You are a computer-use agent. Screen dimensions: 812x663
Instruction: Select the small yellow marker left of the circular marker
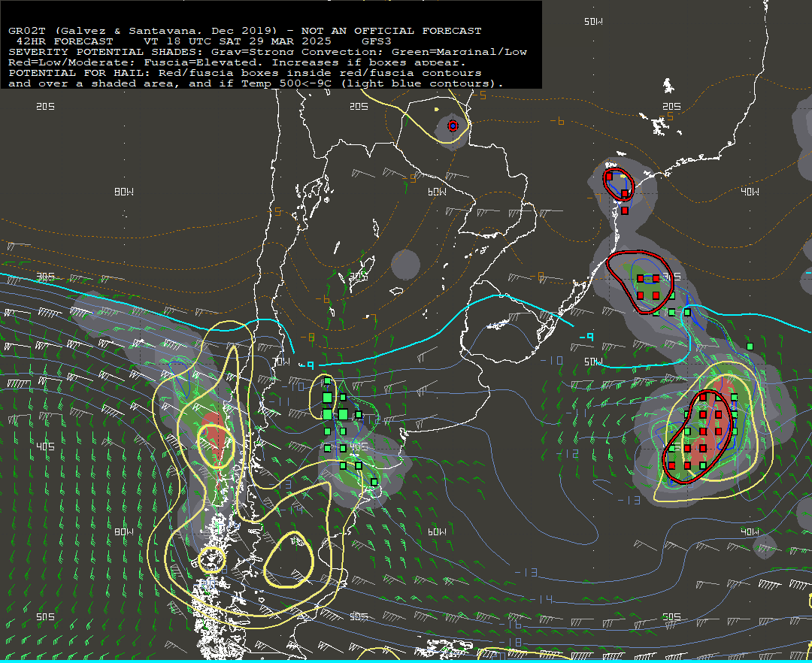click(437, 110)
